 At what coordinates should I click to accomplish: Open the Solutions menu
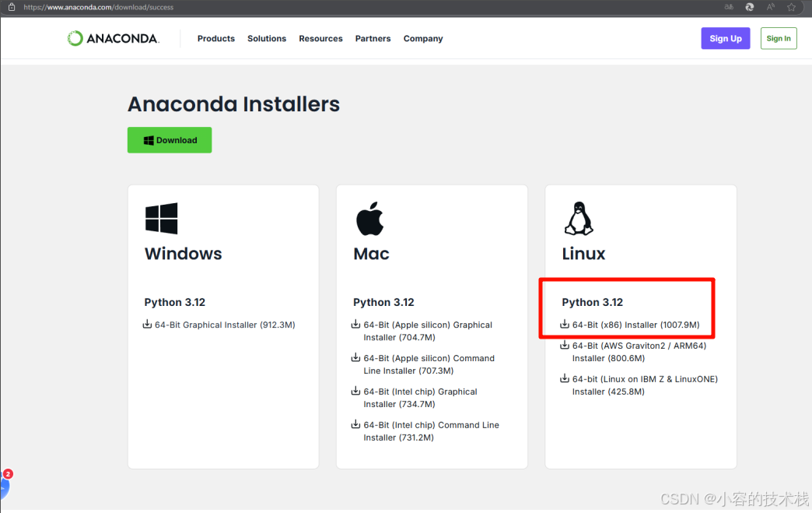267,38
